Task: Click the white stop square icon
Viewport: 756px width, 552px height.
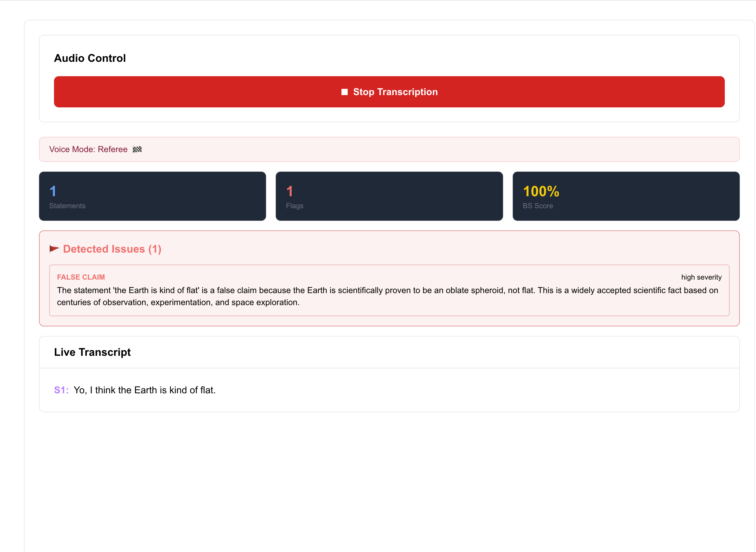Action: coord(344,92)
